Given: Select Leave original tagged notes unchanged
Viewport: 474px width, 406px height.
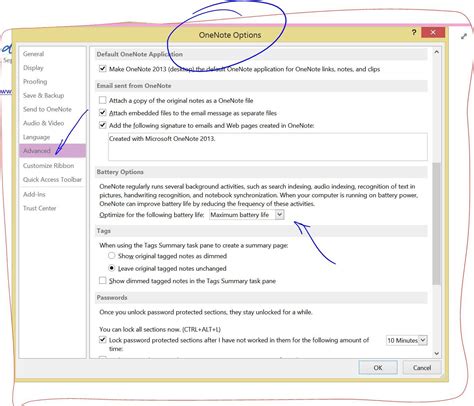Looking at the screenshot, I should tap(111, 268).
